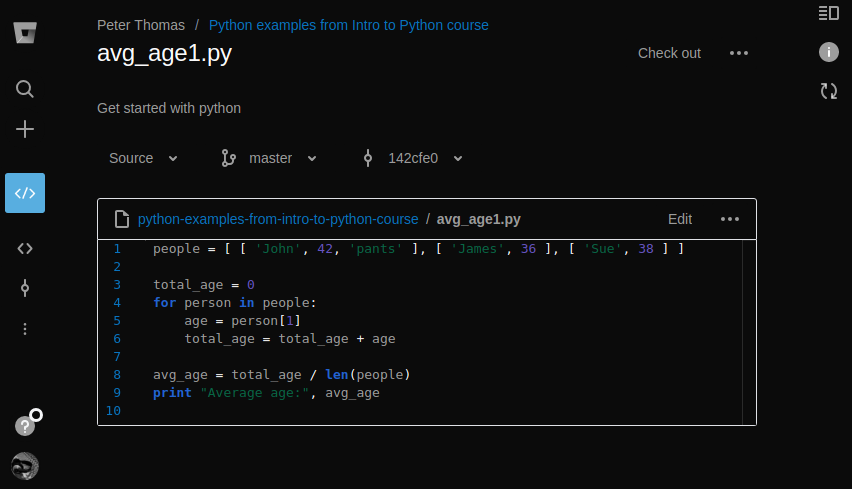Click the python-examples-from-intro-to-python-course path link
Screen dimensions: 852x489
click(x=278, y=219)
